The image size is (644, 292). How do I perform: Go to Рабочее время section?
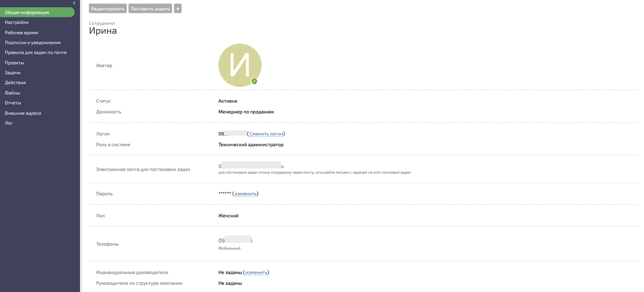coord(21,33)
